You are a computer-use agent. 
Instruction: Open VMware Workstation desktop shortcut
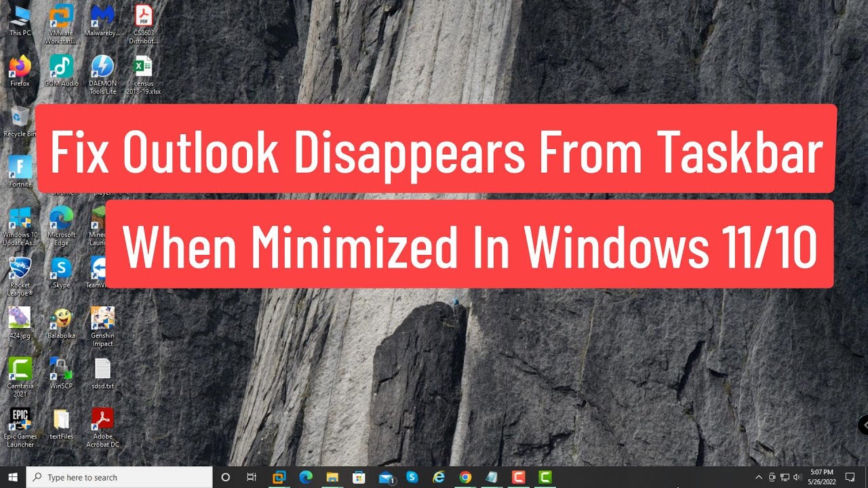pyautogui.click(x=62, y=24)
